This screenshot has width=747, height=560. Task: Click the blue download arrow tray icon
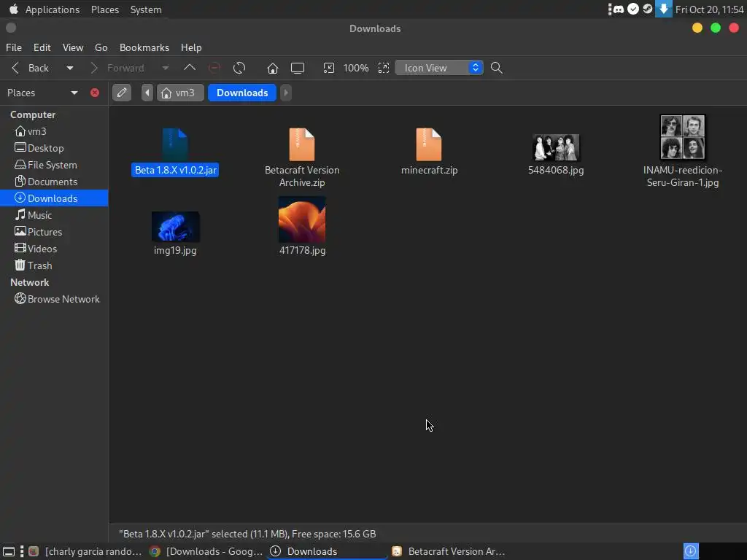(664, 9)
